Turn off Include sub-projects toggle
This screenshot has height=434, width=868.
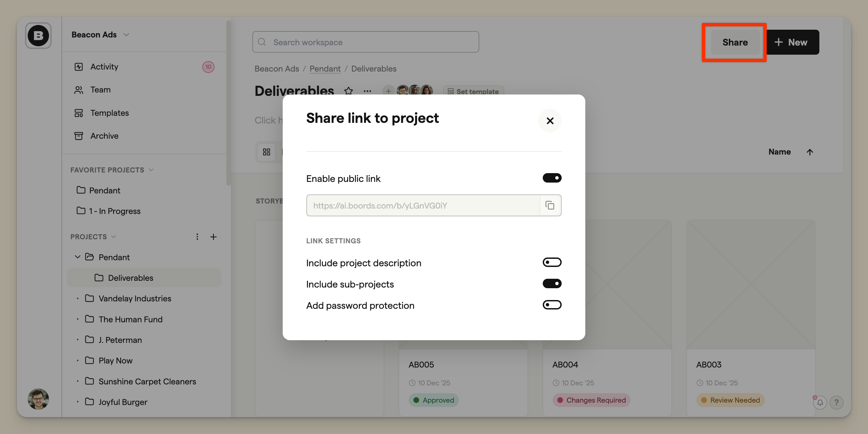[552, 283]
